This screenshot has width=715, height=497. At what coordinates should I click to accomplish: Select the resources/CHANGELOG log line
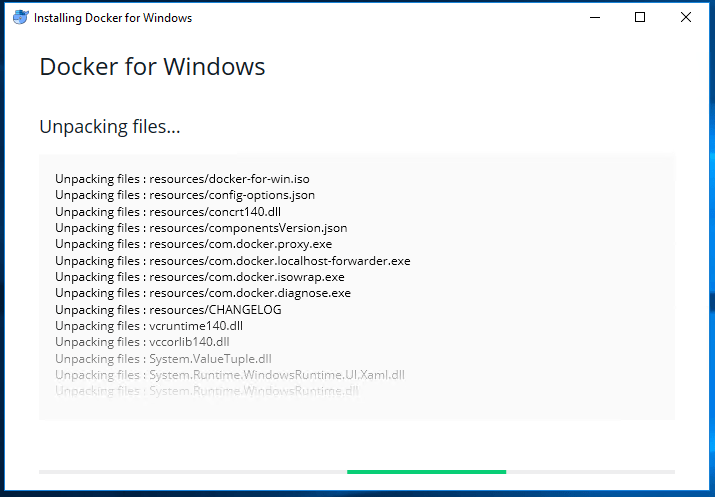(168, 310)
